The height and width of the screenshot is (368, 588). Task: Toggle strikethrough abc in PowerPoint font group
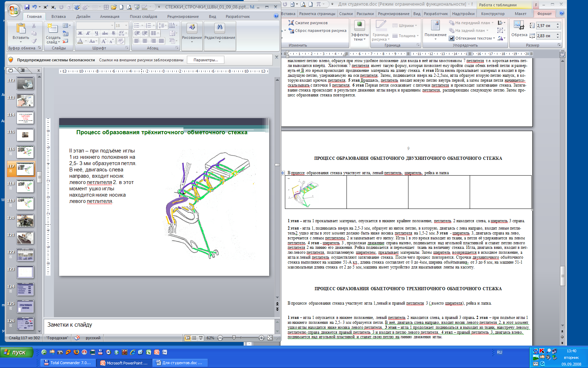(105, 33)
